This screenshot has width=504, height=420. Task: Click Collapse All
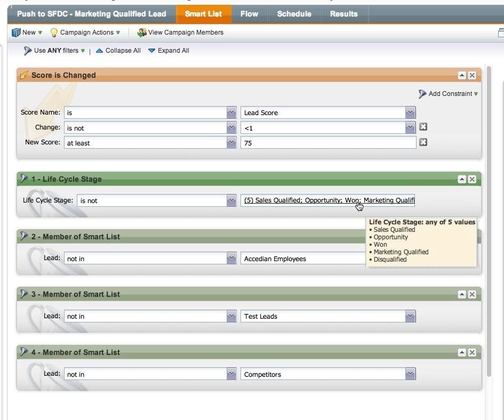[x=118, y=51]
